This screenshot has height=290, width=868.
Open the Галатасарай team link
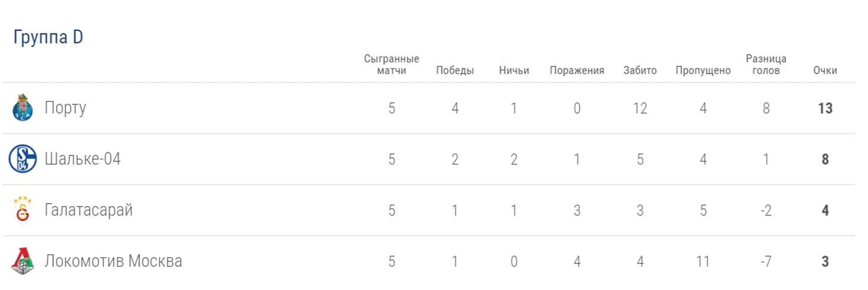pos(89,210)
